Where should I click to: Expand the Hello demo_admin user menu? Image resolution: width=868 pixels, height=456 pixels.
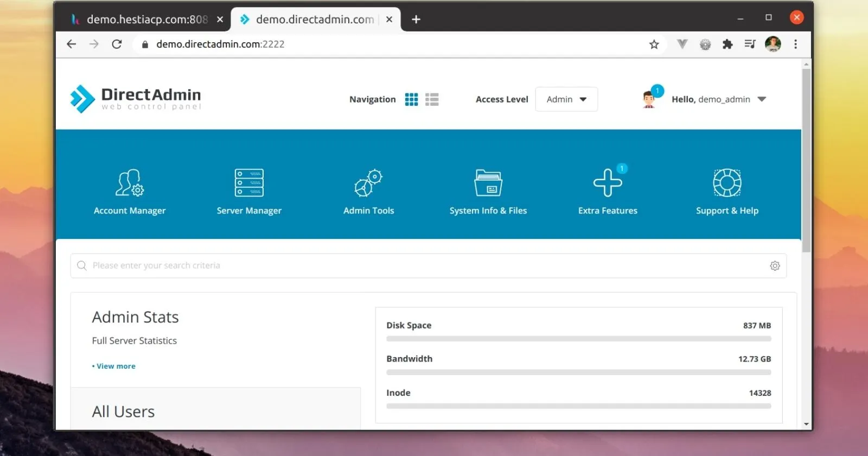click(762, 99)
